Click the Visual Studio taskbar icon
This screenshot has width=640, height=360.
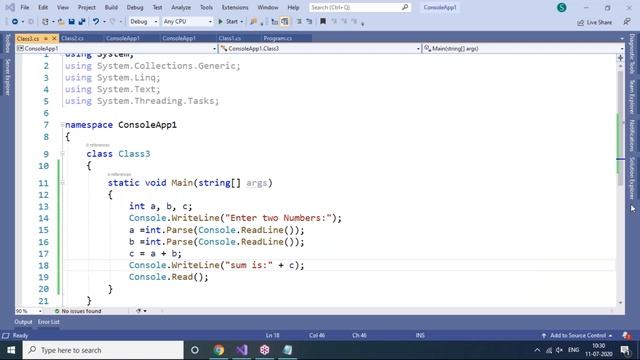(x=242, y=350)
